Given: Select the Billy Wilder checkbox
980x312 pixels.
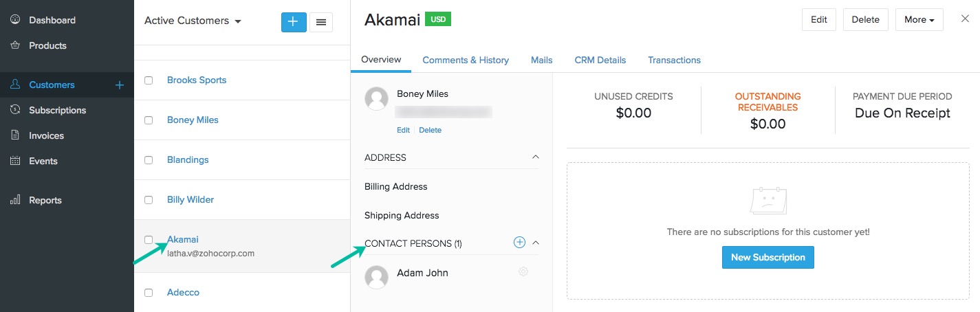Looking at the screenshot, I should (149, 200).
